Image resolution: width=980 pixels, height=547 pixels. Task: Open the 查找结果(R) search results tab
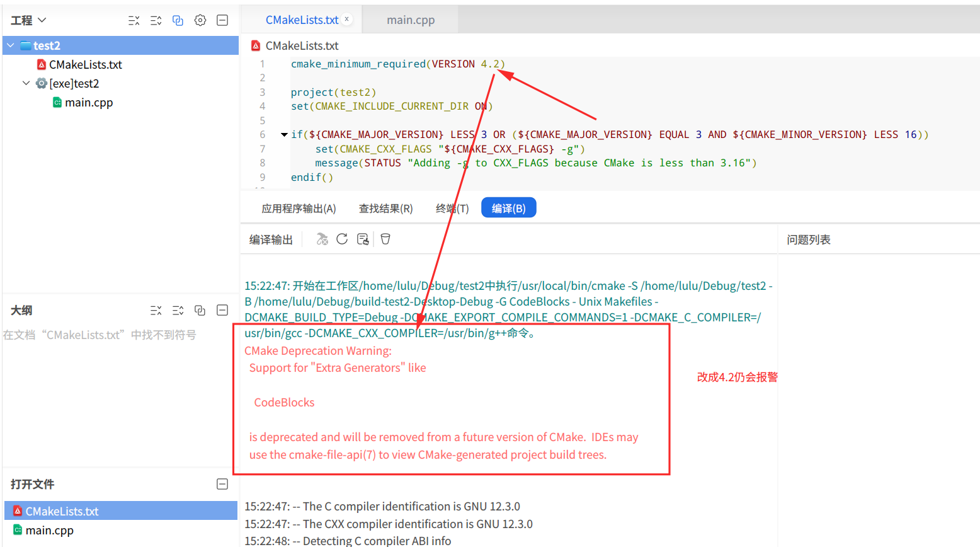(x=385, y=208)
